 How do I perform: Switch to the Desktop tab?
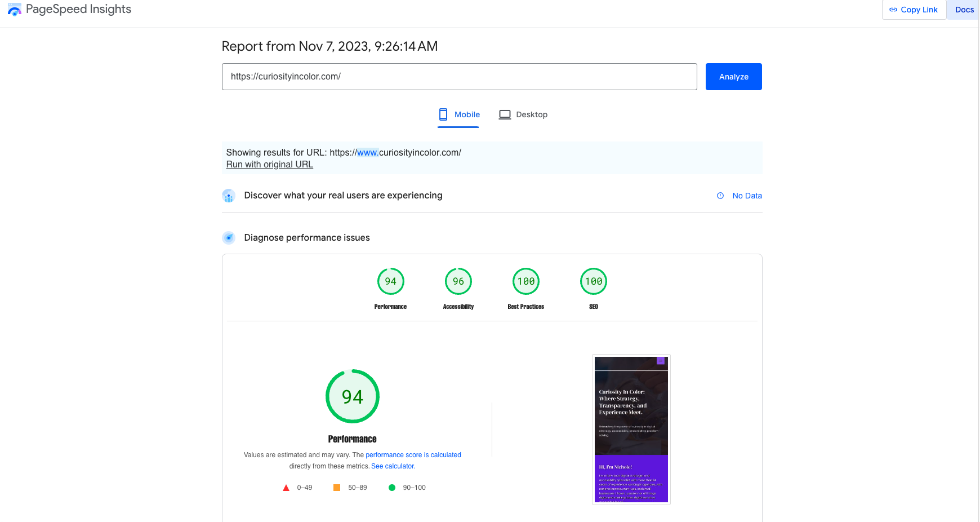point(523,114)
